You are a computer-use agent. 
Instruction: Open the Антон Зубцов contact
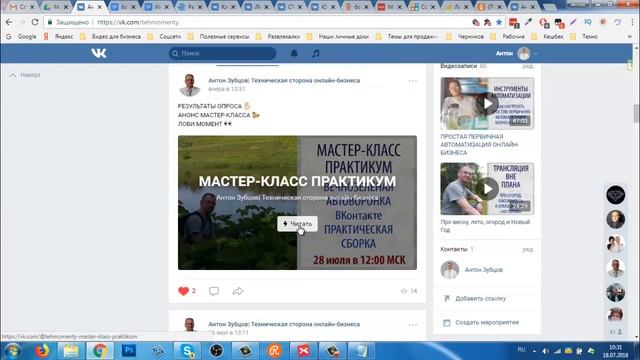[x=484, y=270]
